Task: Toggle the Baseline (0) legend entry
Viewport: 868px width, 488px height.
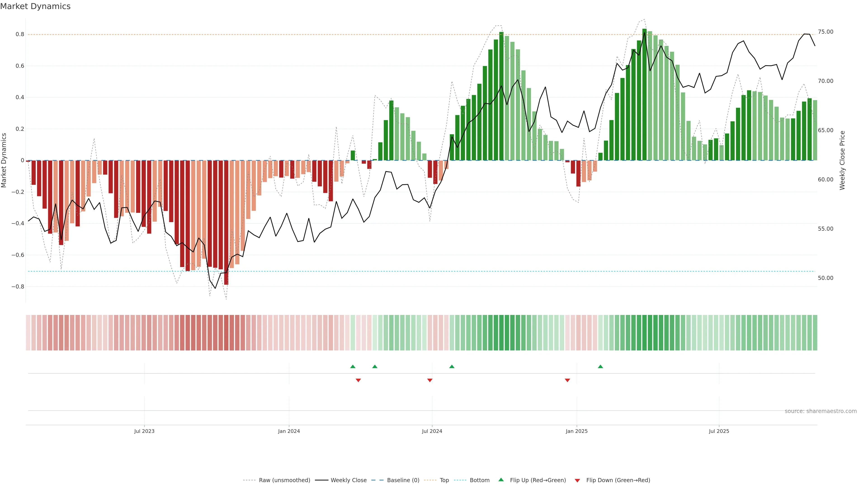Action: coord(403,480)
